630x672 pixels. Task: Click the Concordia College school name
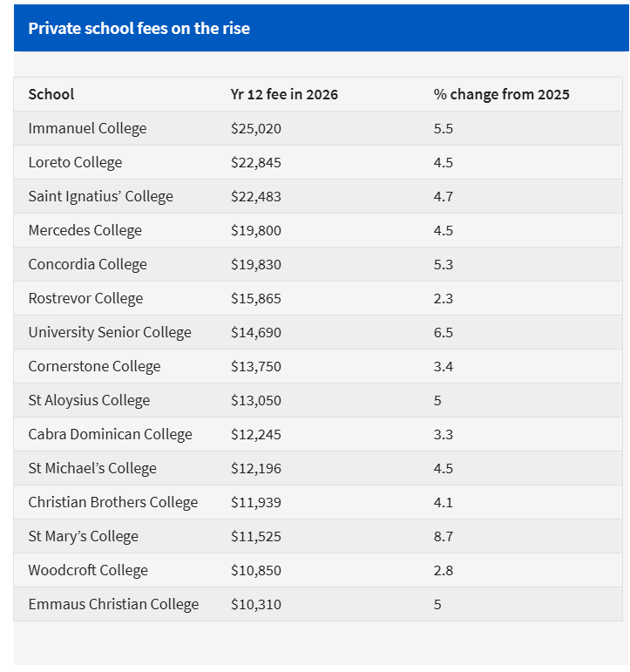[87, 264]
